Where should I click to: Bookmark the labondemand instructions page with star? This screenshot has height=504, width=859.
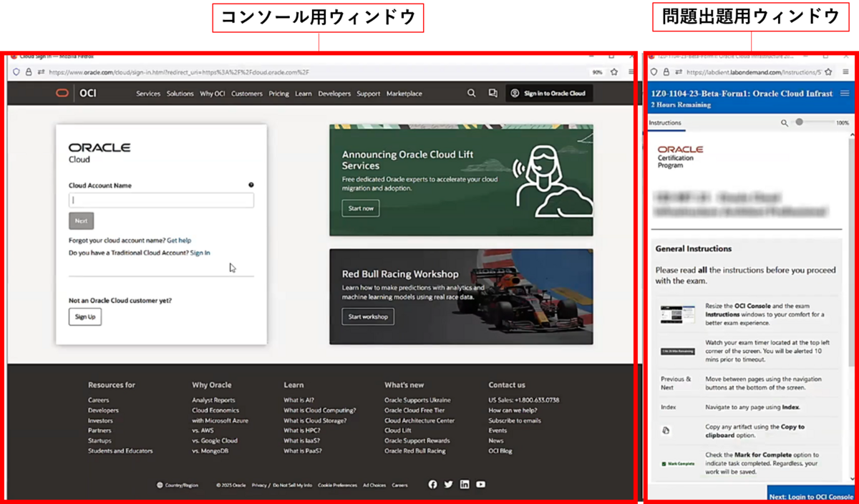pos(828,72)
